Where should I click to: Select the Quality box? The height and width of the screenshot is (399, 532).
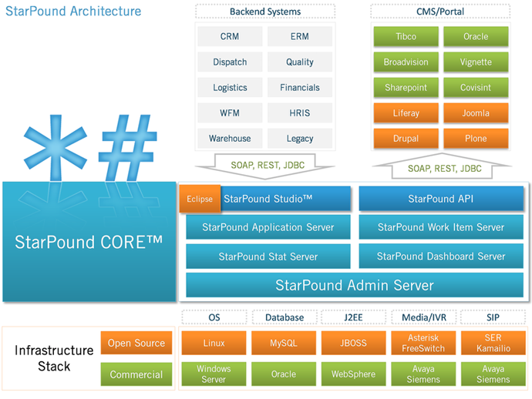tap(300, 62)
